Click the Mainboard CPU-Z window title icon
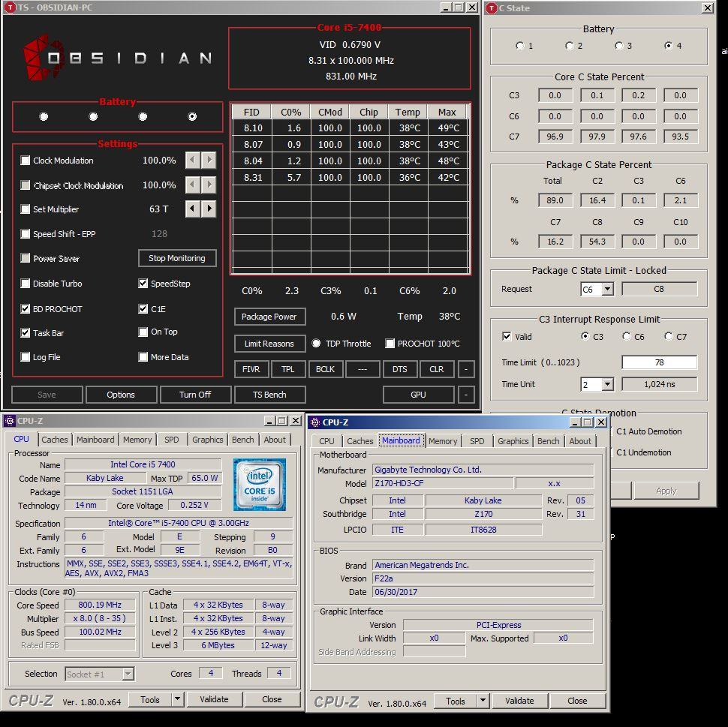 (x=314, y=422)
